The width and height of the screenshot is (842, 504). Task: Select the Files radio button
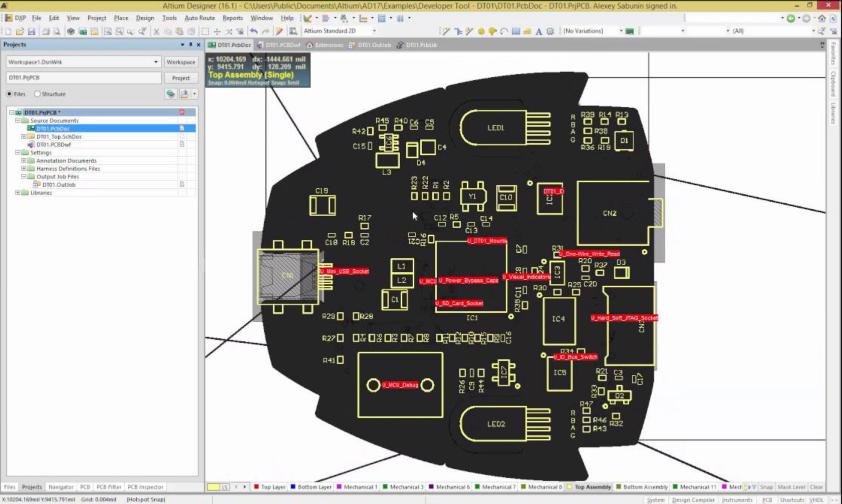click(x=10, y=94)
